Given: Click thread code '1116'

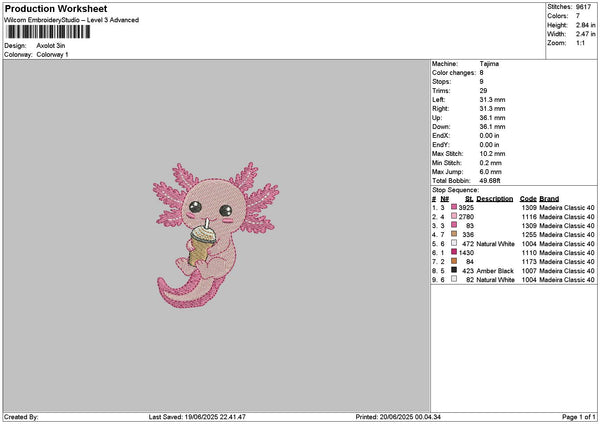Looking at the screenshot, I should coord(529,217).
